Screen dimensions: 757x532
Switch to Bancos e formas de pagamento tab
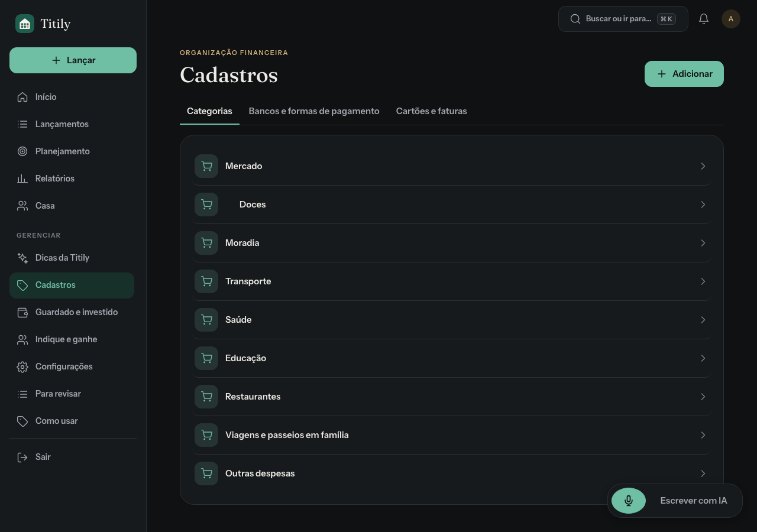(x=314, y=111)
